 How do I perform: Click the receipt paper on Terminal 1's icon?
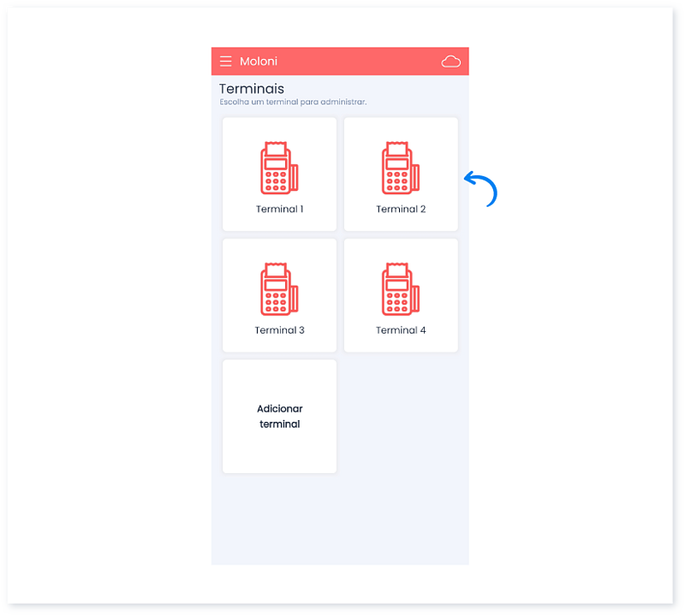click(x=276, y=150)
